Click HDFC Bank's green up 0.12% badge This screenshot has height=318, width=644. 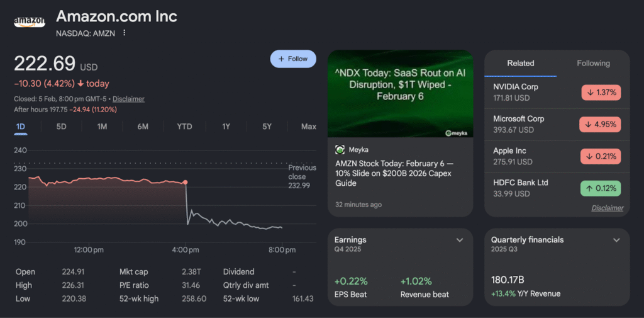600,188
